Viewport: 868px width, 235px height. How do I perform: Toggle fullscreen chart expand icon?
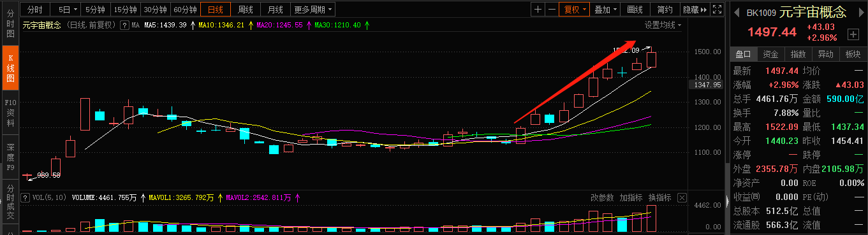pyautogui.click(x=717, y=10)
